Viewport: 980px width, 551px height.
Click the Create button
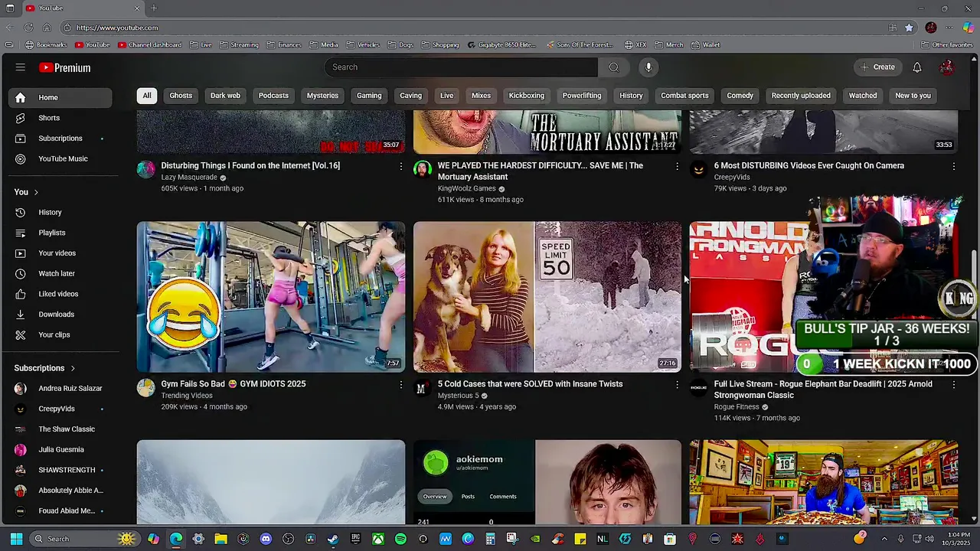click(877, 67)
